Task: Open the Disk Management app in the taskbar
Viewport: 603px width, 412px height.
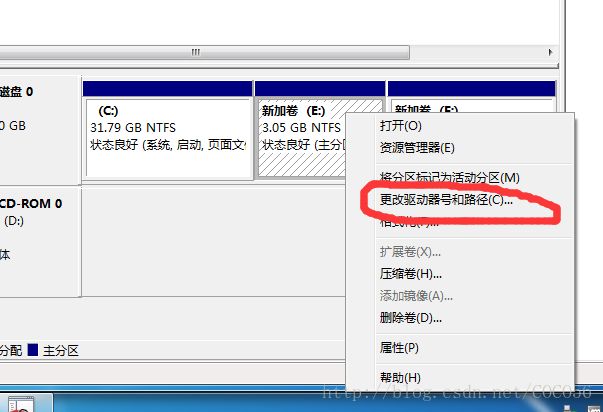Action: [20, 403]
